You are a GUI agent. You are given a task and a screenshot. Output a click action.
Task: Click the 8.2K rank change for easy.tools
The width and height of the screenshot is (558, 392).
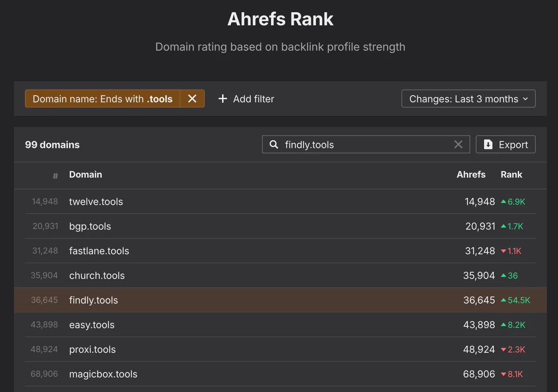513,325
